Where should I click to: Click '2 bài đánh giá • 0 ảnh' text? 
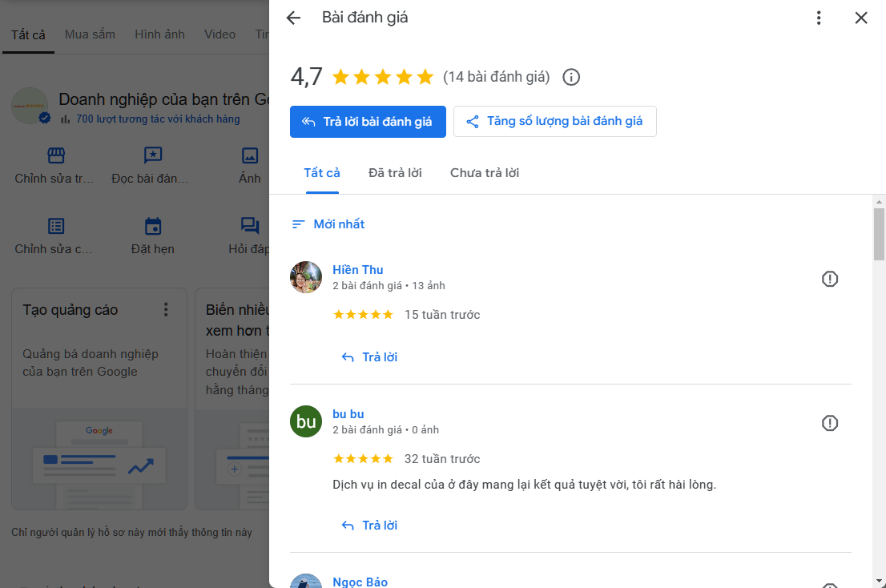(x=385, y=430)
